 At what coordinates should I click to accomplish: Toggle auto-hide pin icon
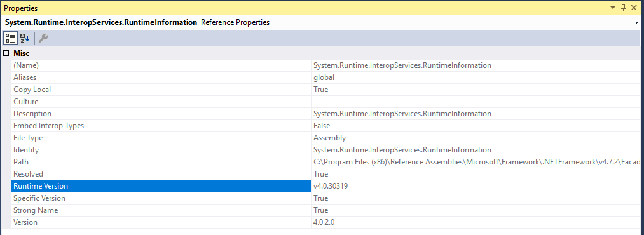(624, 8)
